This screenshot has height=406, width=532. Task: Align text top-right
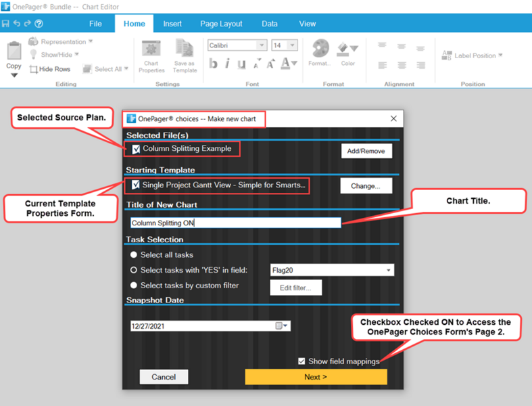tap(420, 49)
